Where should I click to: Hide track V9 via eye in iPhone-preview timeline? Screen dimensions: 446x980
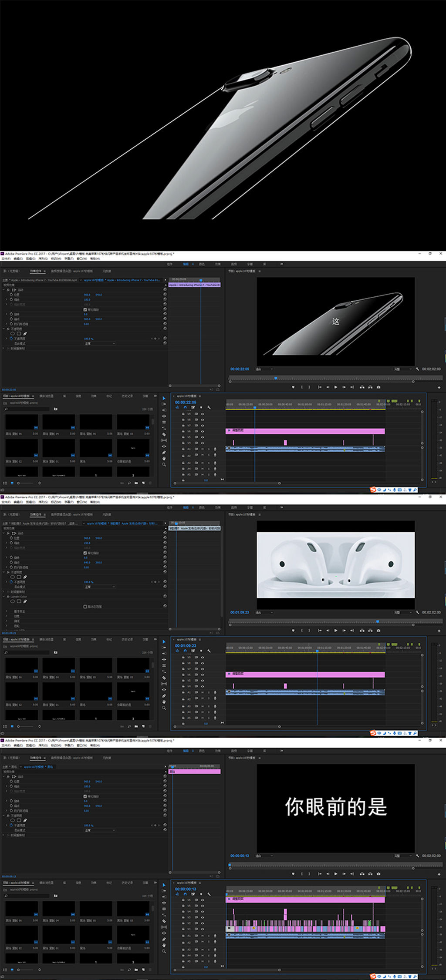tap(203, 414)
